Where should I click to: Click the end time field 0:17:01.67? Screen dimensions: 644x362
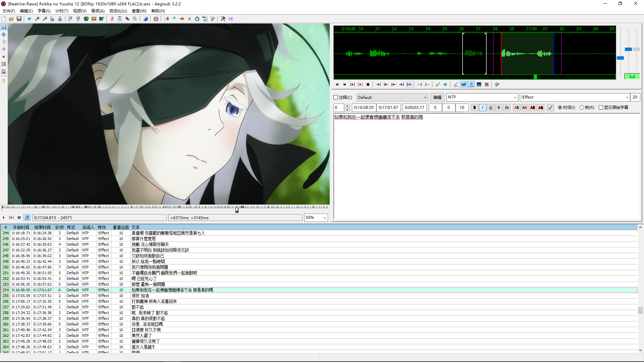tap(388, 108)
